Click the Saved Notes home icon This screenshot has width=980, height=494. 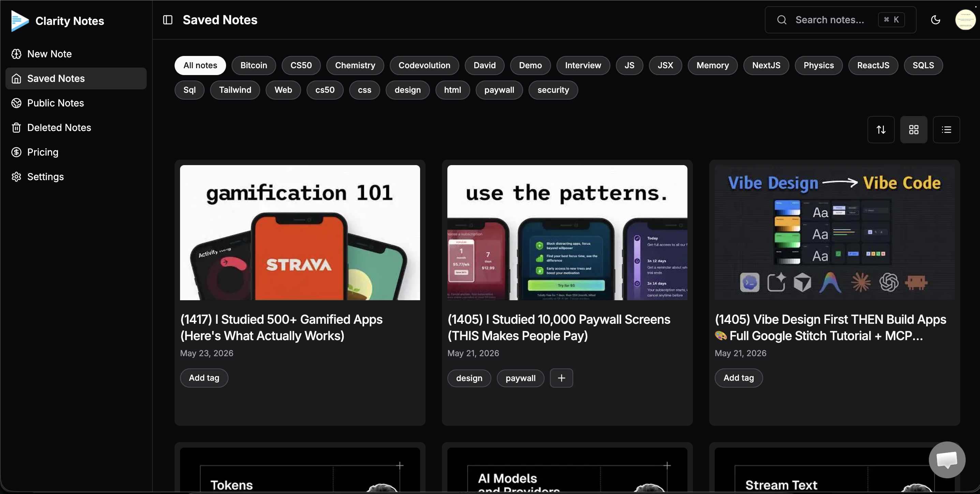16,78
